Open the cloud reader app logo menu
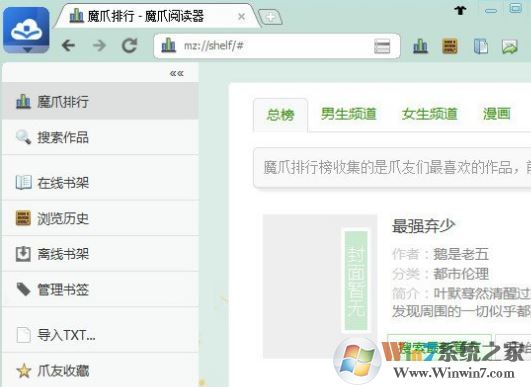The image size is (531, 387). [26, 31]
